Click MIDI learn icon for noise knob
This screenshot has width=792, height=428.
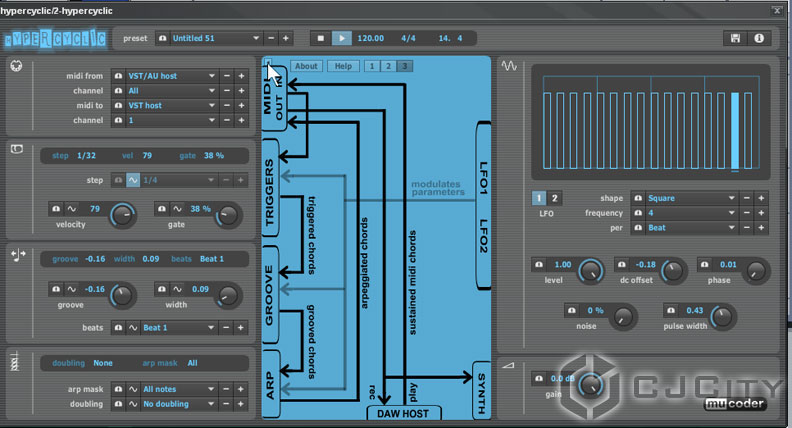[x=572, y=310]
